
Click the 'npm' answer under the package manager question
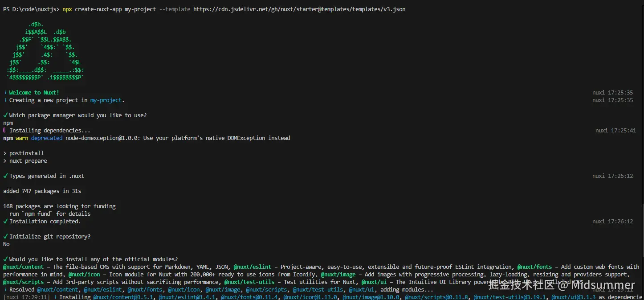coord(8,123)
